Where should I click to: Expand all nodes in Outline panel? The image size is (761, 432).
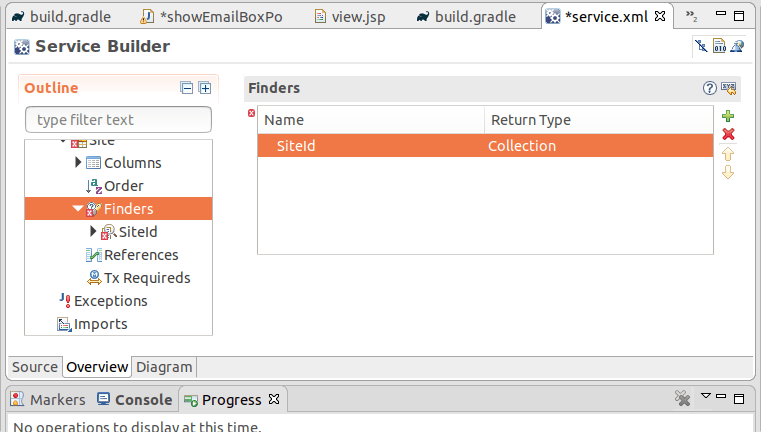[204, 88]
